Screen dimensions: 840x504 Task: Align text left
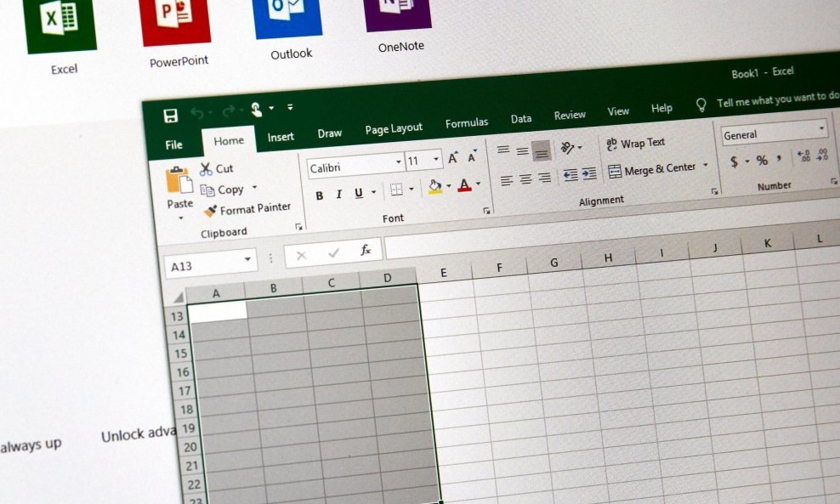coord(506,181)
